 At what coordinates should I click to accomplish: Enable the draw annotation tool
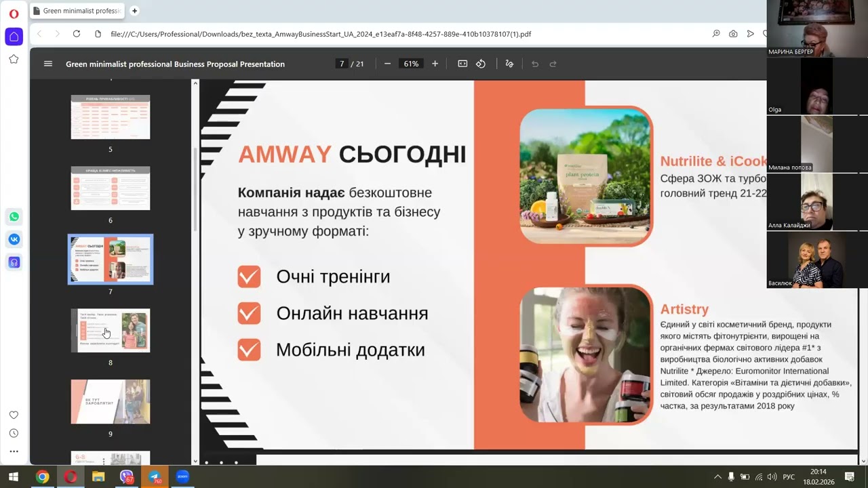coord(509,64)
